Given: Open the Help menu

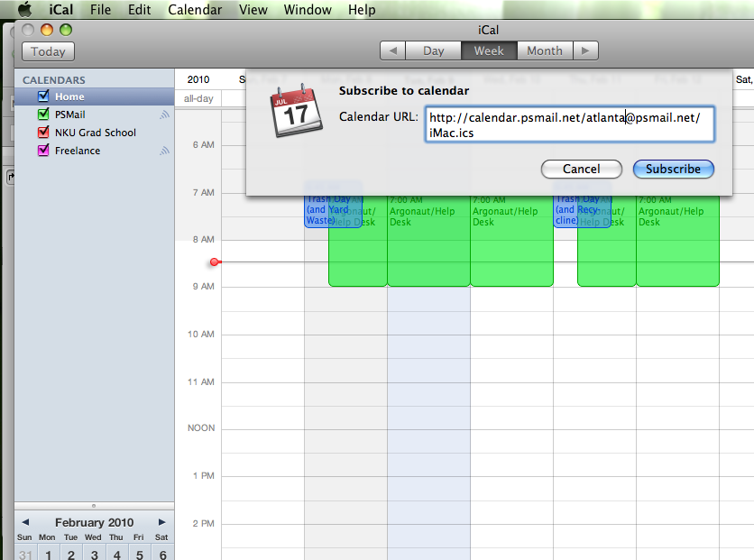Looking at the screenshot, I should pos(362,10).
